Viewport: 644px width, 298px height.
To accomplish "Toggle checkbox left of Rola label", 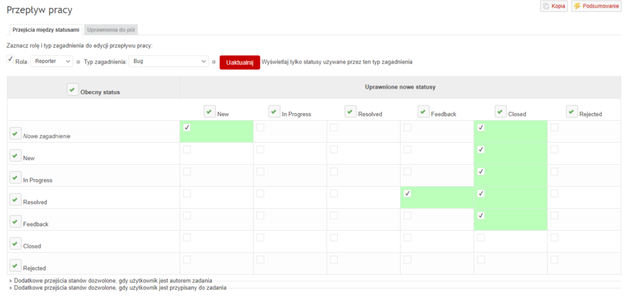I will pyautogui.click(x=10, y=58).
